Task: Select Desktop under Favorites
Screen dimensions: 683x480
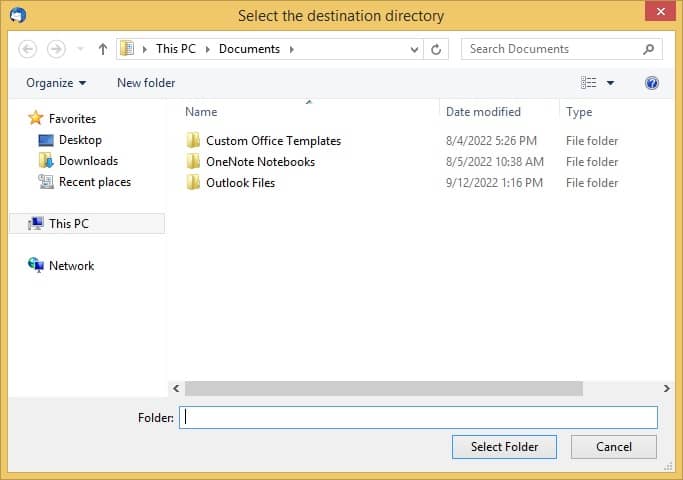Action: coord(80,140)
